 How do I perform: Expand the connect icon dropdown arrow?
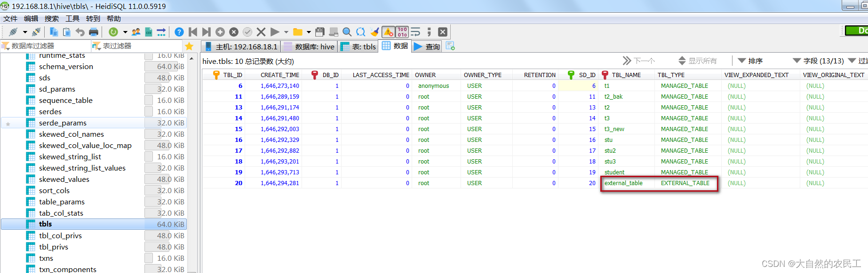point(25,32)
